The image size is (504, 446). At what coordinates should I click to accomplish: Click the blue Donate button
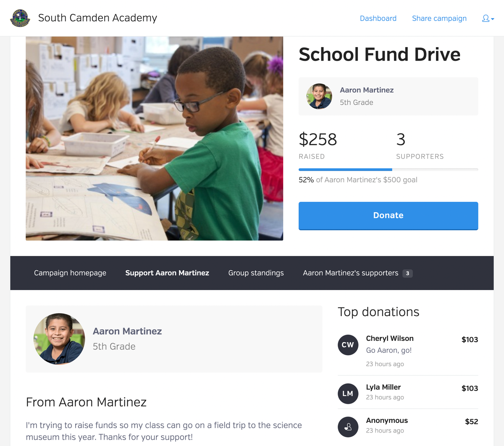[x=388, y=216]
